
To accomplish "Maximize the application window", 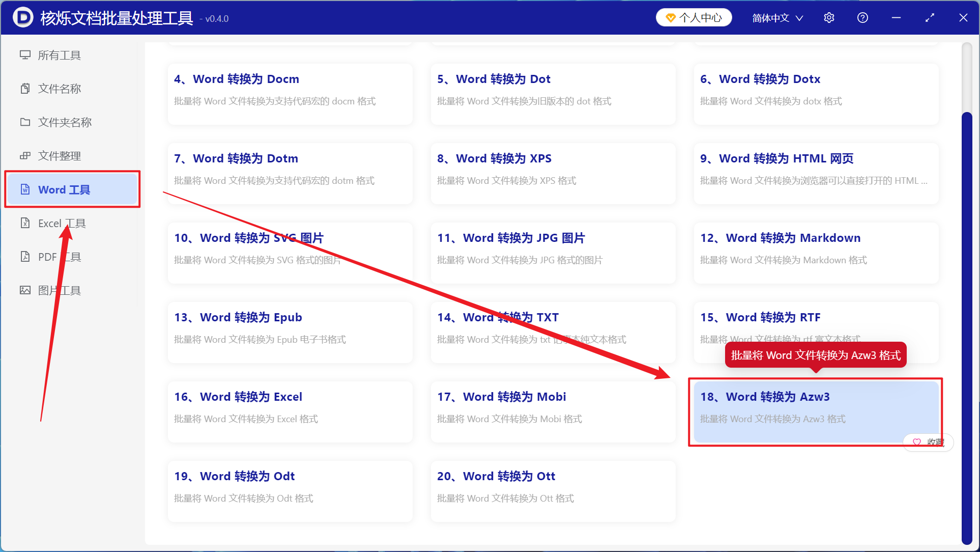I will click(930, 18).
